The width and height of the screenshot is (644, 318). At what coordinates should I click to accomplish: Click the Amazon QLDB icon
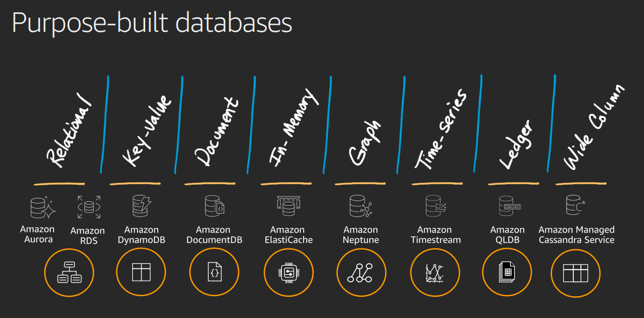pos(507,206)
